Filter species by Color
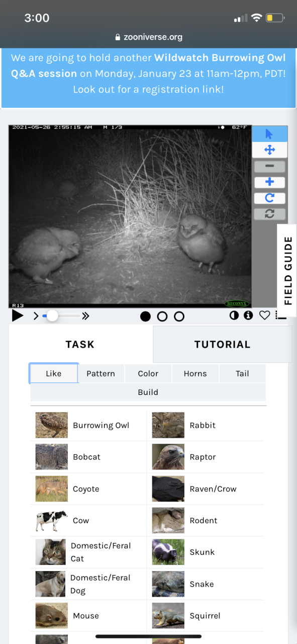The image size is (297, 644). coord(148,373)
